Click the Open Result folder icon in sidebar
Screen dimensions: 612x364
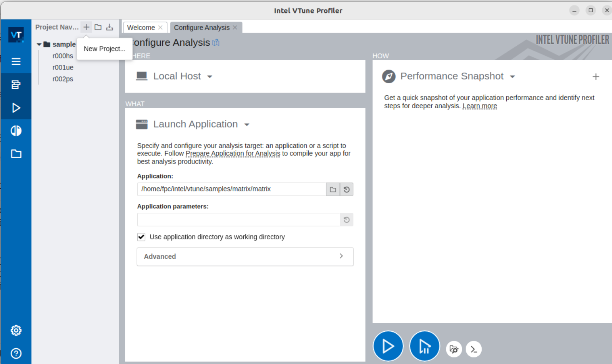16,154
